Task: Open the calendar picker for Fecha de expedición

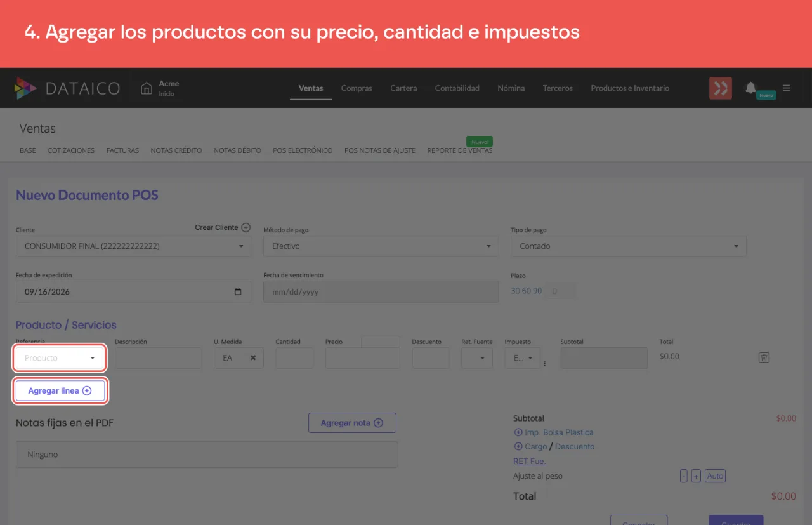Action: pyautogui.click(x=238, y=292)
